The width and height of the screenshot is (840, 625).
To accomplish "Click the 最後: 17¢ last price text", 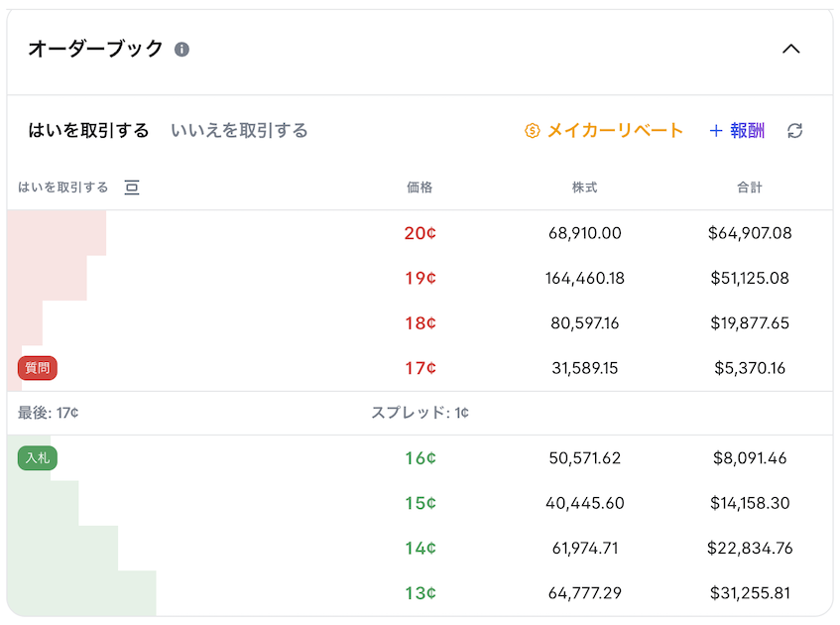I will (49, 413).
